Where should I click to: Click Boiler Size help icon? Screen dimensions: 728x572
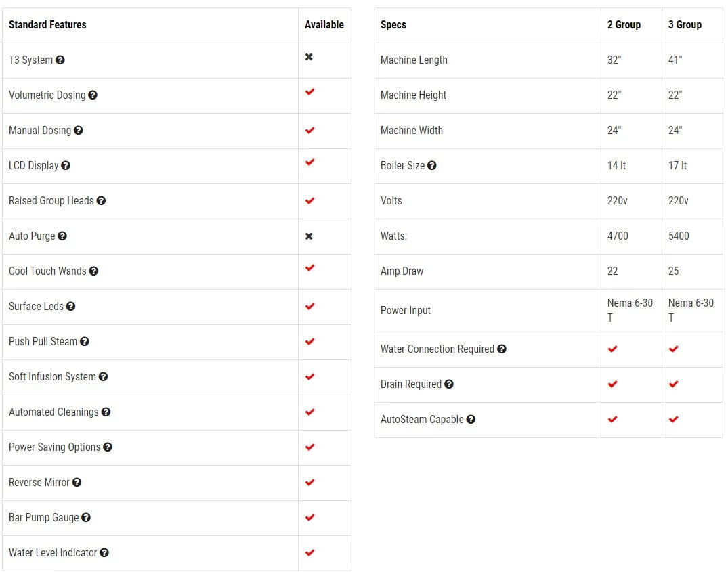coord(432,166)
